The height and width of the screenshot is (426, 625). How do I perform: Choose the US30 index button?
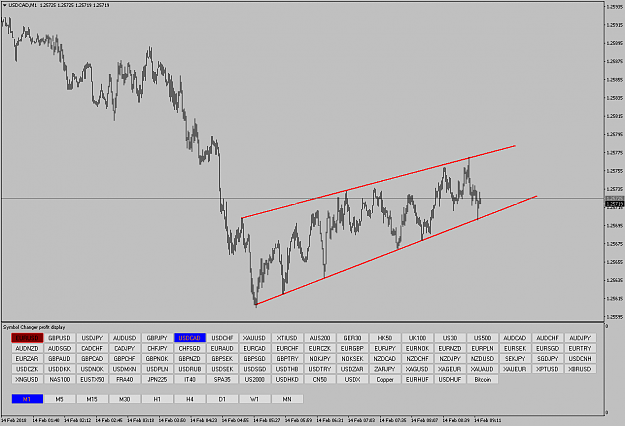[450, 338]
